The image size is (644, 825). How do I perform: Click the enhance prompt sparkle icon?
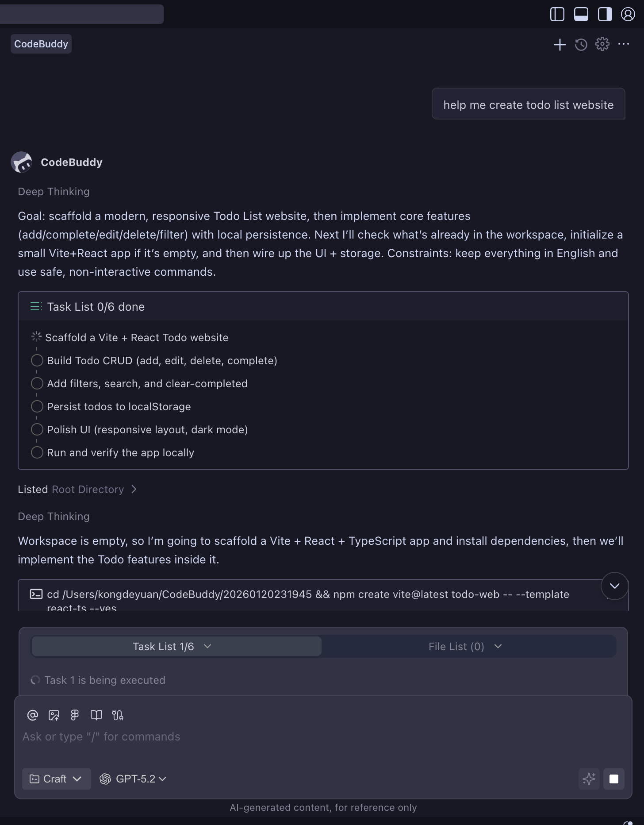click(589, 779)
